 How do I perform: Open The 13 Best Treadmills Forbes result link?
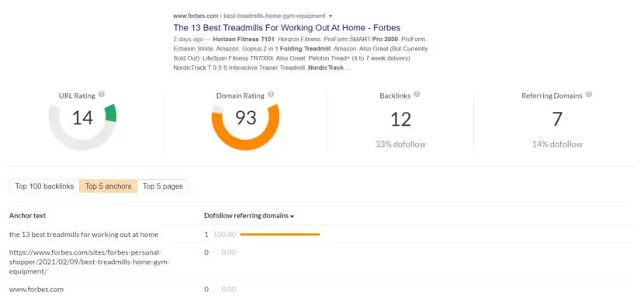tap(286, 27)
